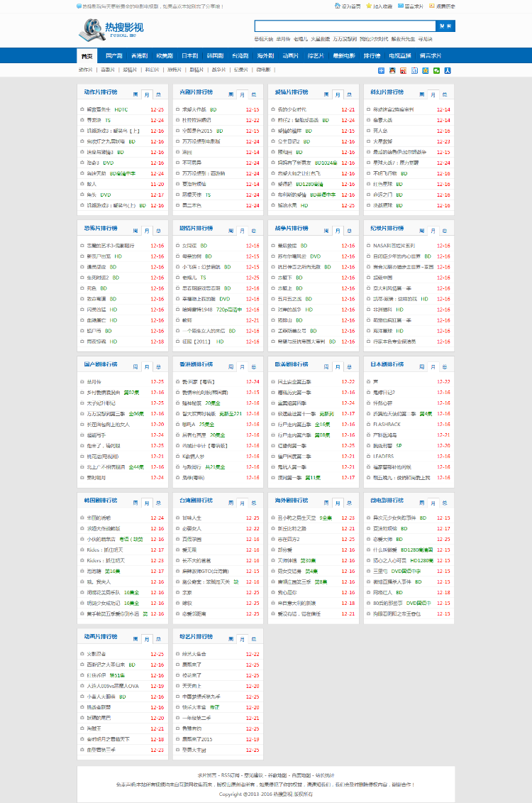This screenshot has height=803, width=532.
Task: Select the 月 tab in 科幻片排行榜
Action: [x=433, y=94]
